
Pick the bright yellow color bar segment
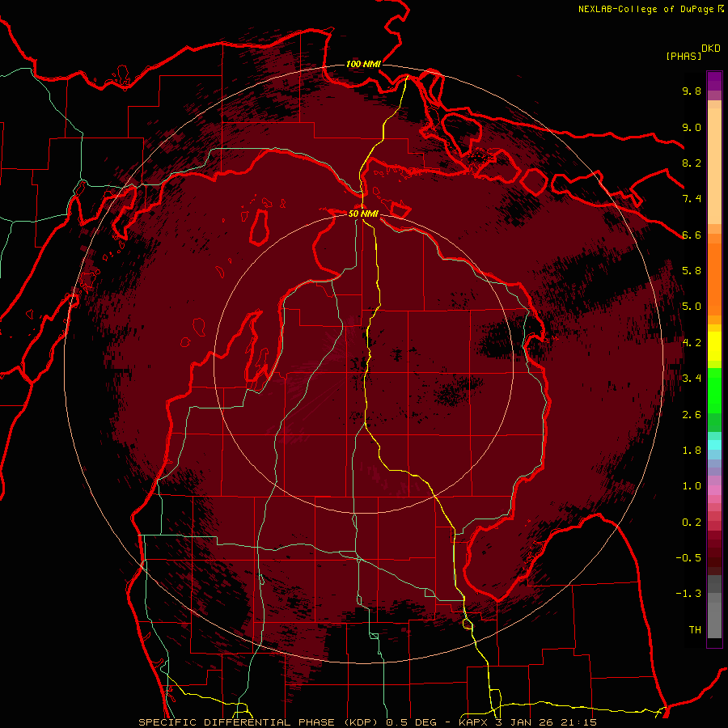(714, 346)
